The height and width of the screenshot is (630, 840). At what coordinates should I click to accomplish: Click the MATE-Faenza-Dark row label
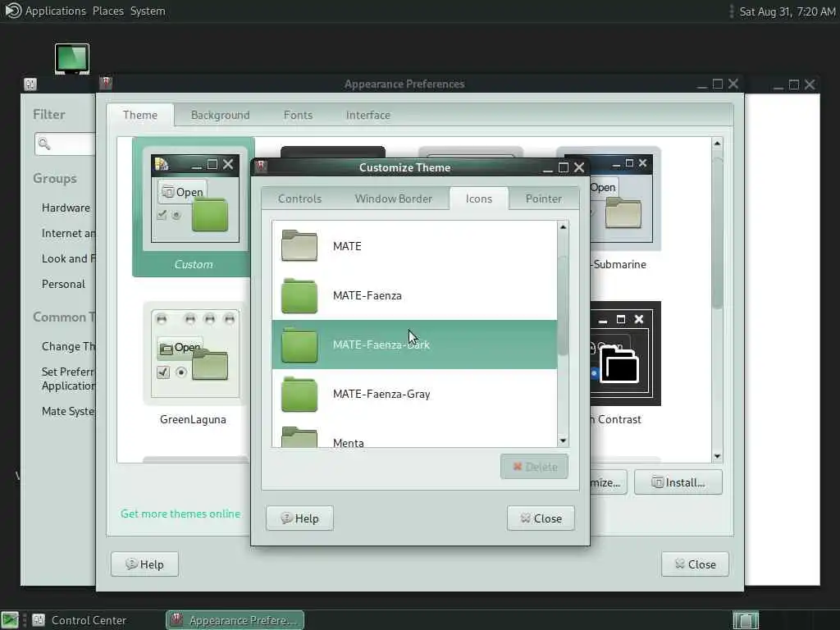pyautogui.click(x=381, y=345)
